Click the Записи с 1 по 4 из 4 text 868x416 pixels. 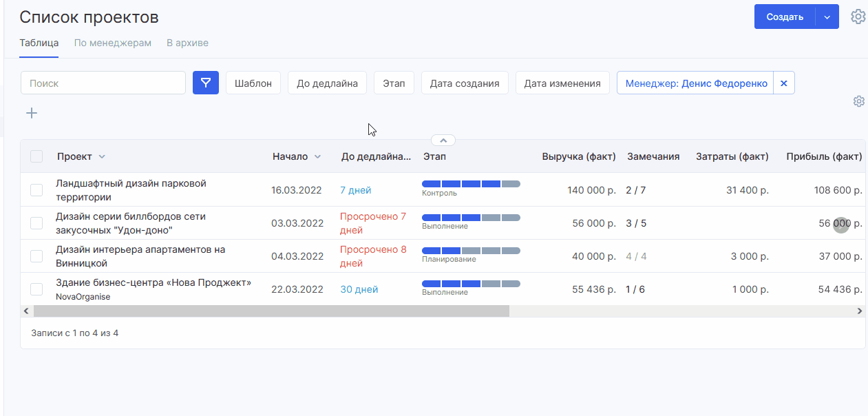(75, 333)
